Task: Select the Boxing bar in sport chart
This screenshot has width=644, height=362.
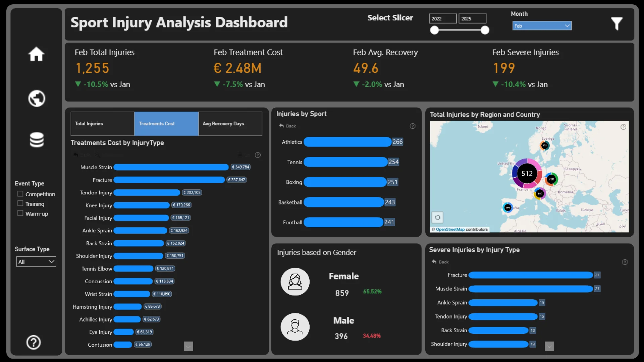Action: click(x=345, y=182)
